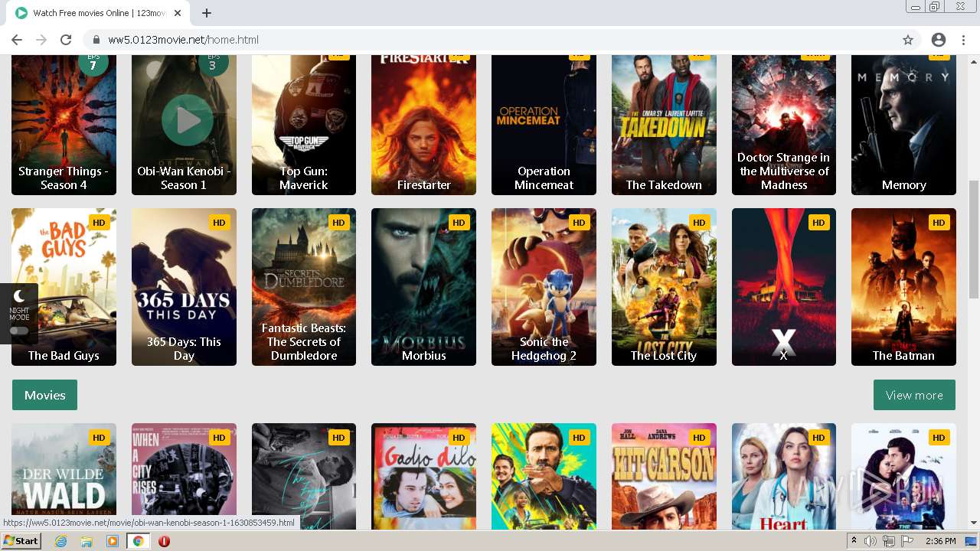The image size is (980, 551).
Task: Close the 123movies browser tab
Action: 178,13
